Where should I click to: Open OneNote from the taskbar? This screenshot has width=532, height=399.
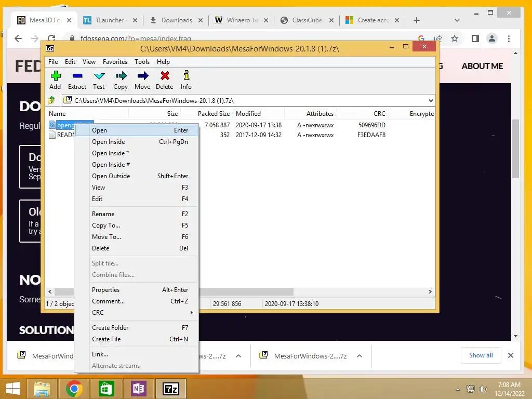tap(138, 389)
